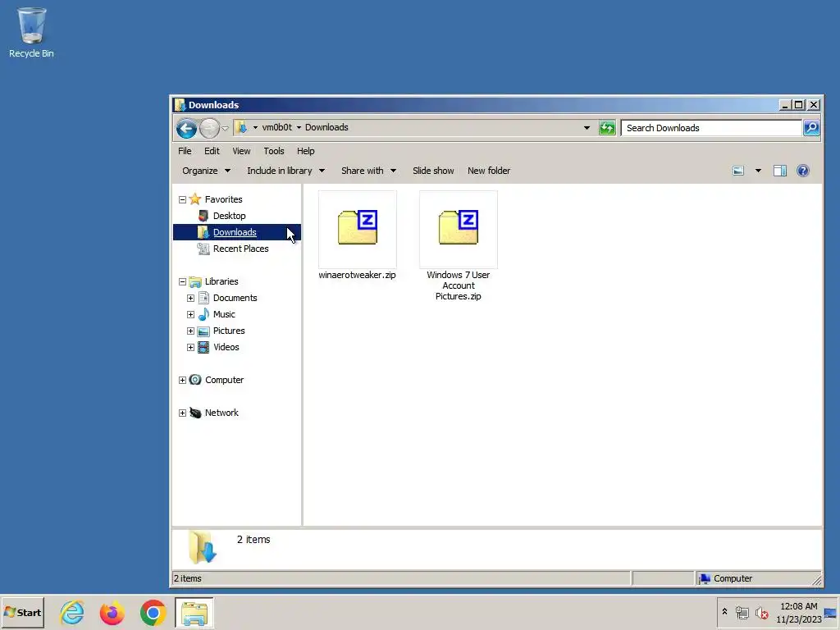Select Libraries in navigation pane

pos(221,281)
